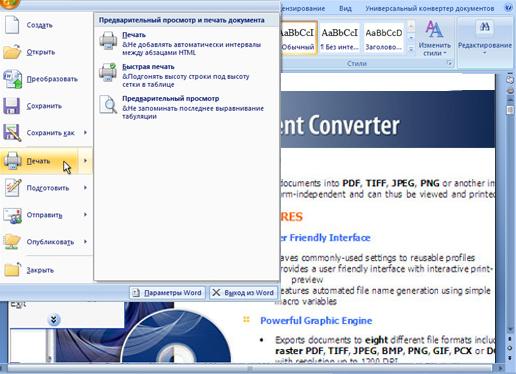Click the Создать (New) document icon
516x374 pixels.
point(12,25)
